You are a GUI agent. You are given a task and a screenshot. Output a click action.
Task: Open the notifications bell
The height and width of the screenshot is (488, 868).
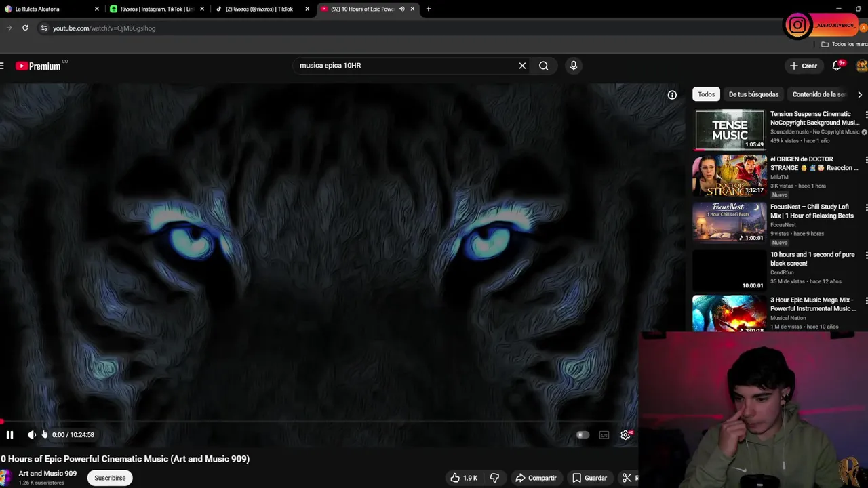coord(837,66)
